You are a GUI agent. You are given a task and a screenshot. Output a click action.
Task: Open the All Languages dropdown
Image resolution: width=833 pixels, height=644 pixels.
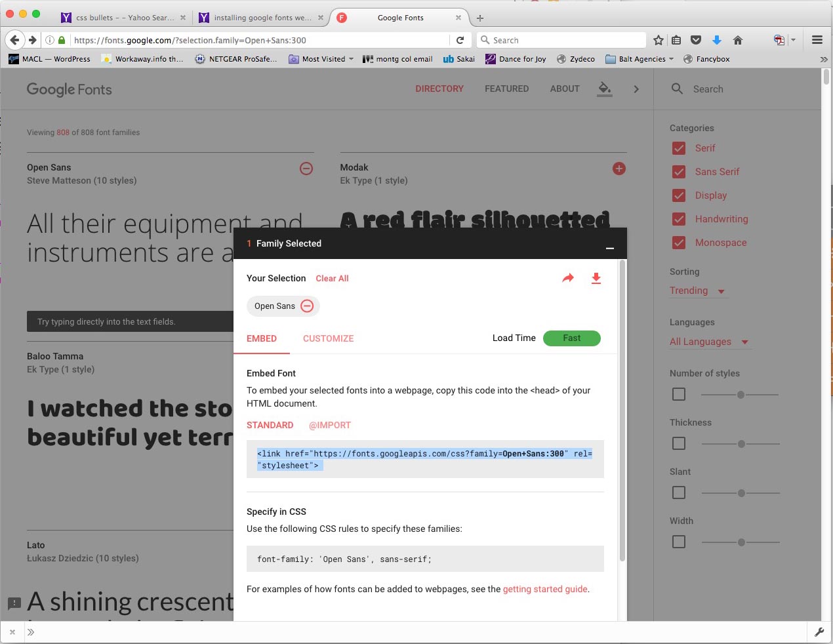[x=710, y=342]
